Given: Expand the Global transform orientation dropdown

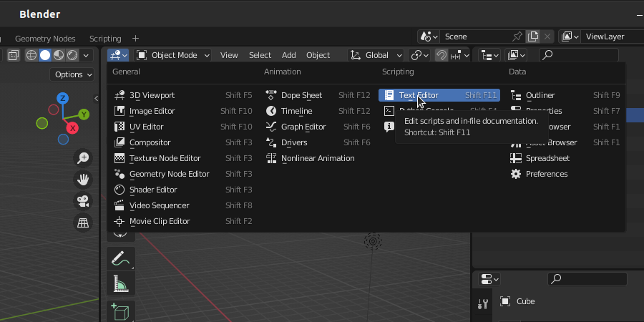Looking at the screenshot, I should [x=376, y=55].
